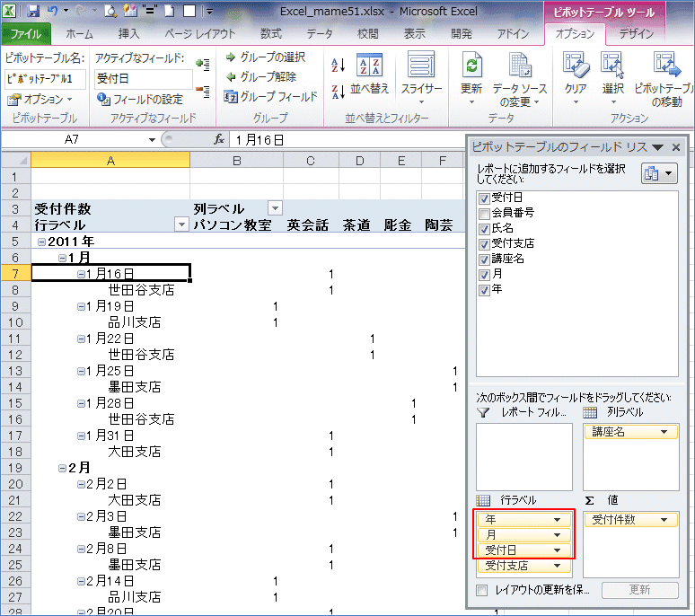Uncheck the 受付支店 field checkbox
The image size is (695, 616).
coord(484,244)
